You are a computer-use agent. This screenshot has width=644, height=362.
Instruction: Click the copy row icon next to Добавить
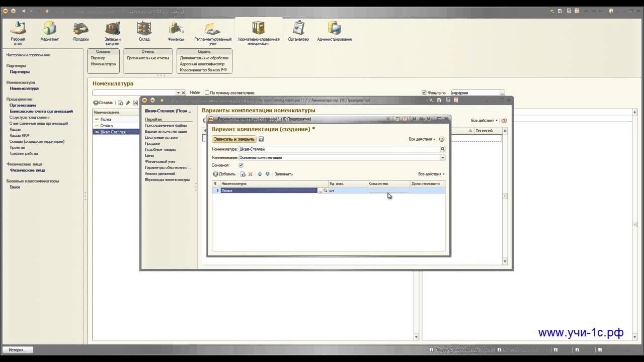coord(243,174)
